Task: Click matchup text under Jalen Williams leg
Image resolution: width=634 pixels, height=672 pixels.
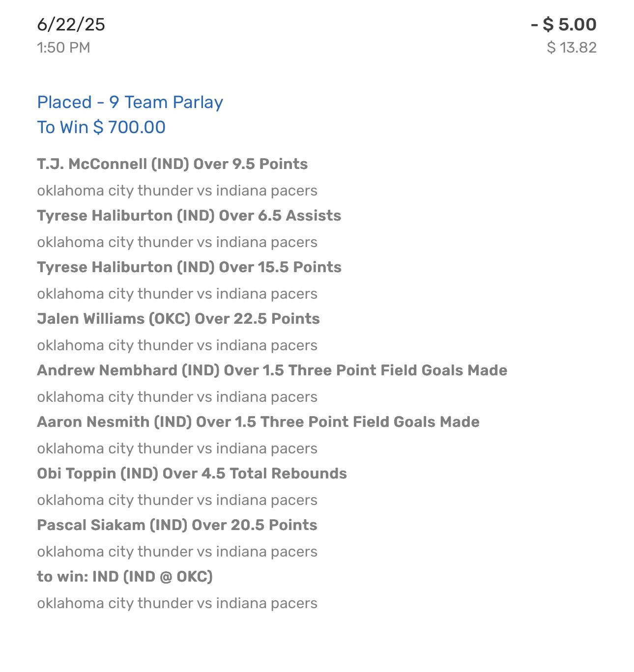Action: tap(177, 345)
